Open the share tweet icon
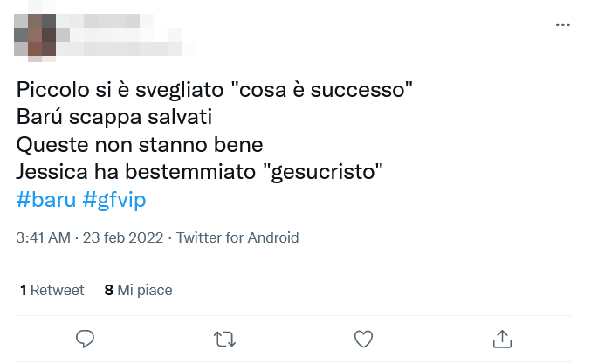 click(x=502, y=339)
